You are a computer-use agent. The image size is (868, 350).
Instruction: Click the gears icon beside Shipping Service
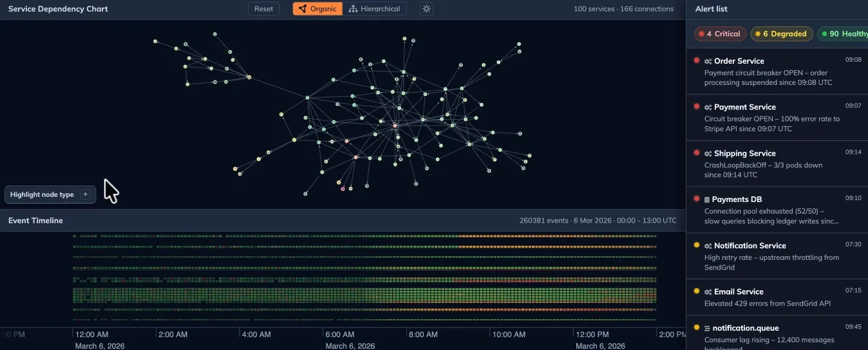708,154
